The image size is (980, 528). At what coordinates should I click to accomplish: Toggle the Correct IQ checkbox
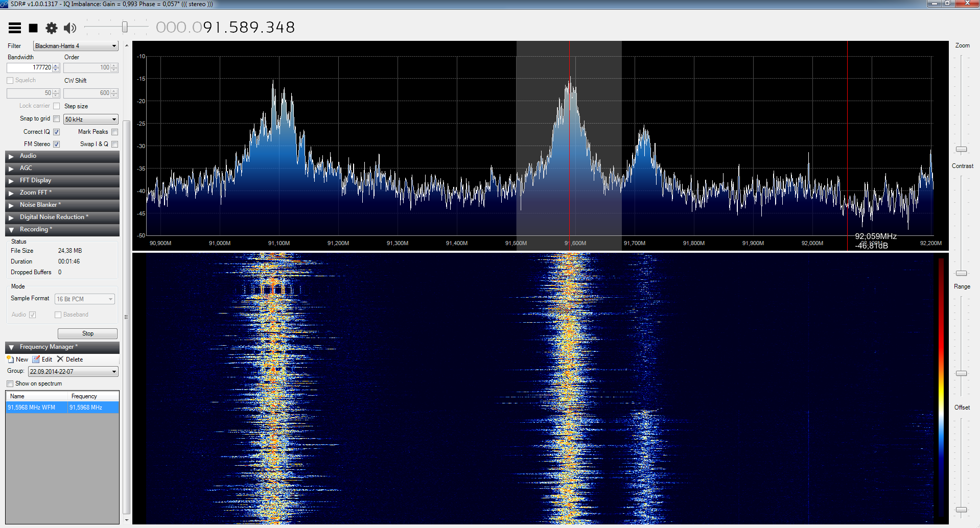[57, 132]
